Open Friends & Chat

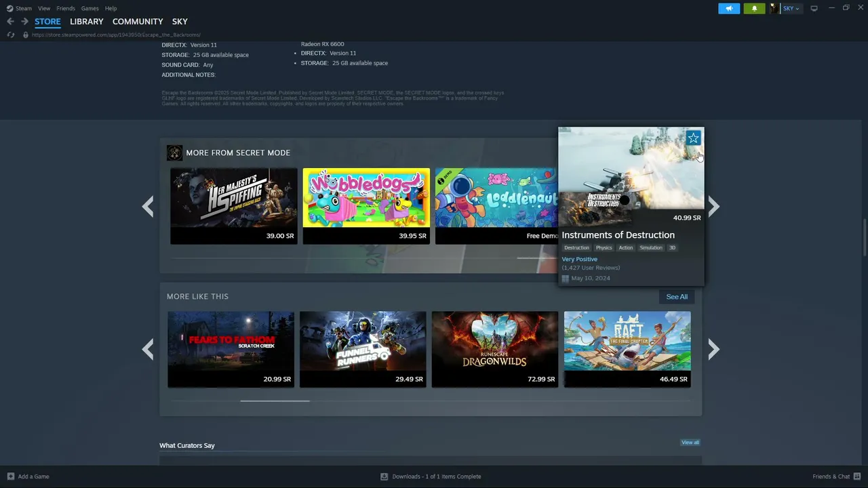(831, 476)
